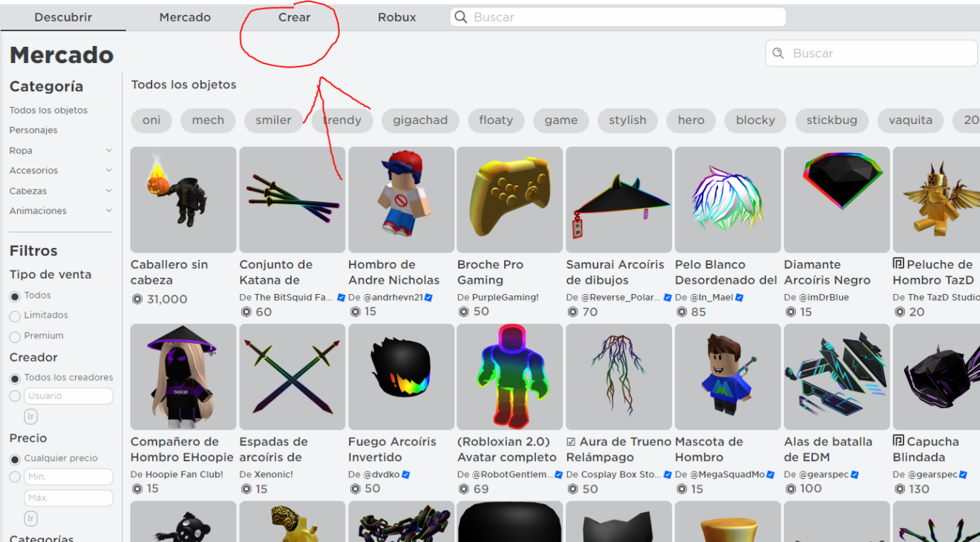This screenshot has height=542, width=980.
Task: Select the stylish tag
Action: 627,120
